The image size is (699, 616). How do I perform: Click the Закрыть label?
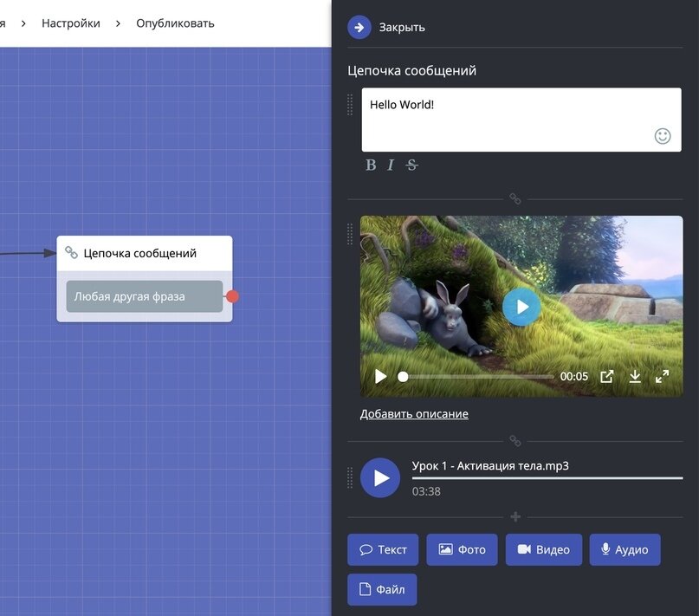(402, 27)
